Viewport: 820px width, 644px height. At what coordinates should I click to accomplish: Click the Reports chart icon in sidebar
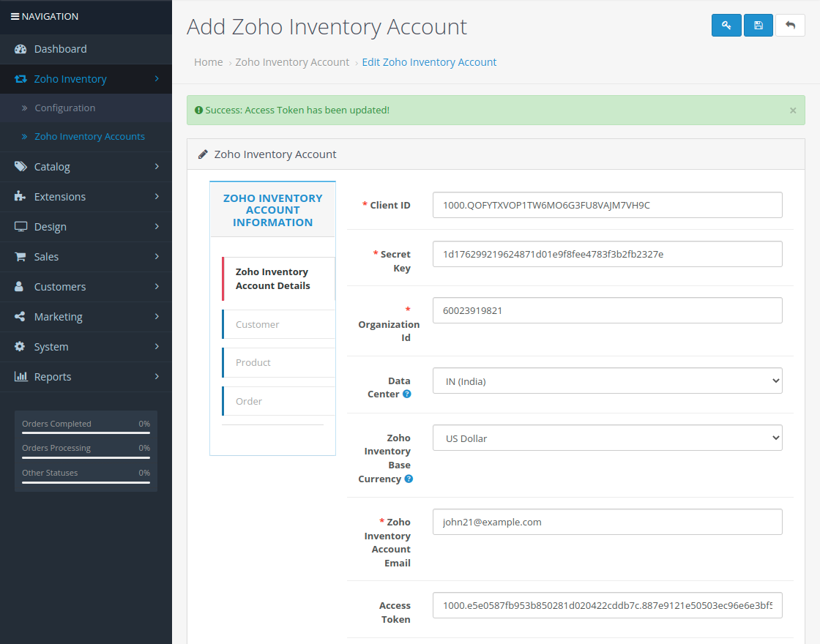[x=20, y=376]
